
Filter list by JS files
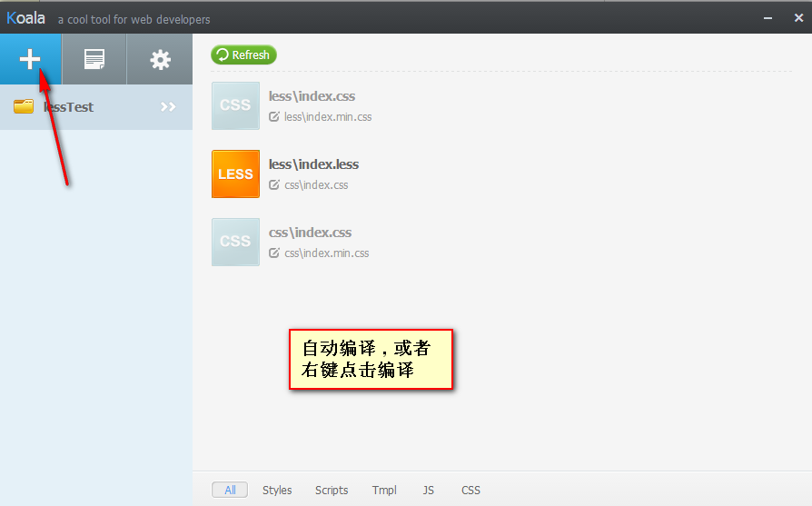(x=429, y=490)
